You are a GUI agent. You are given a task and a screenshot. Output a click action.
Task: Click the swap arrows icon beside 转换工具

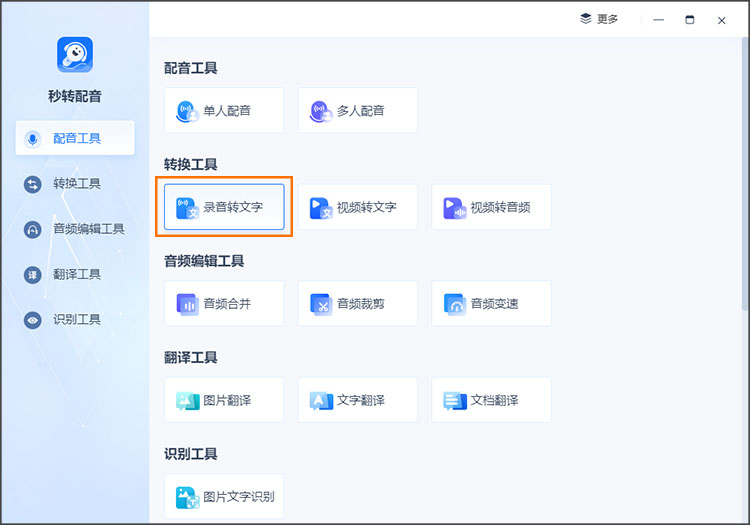point(33,185)
